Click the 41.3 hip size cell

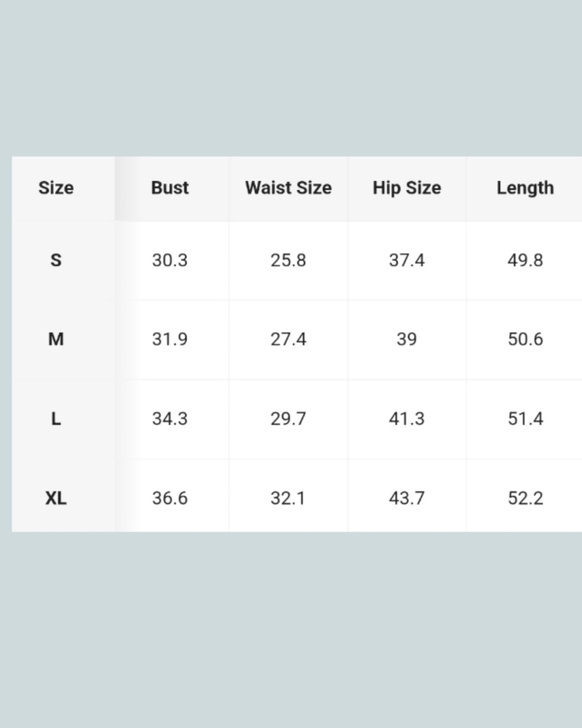pos(407,419)
